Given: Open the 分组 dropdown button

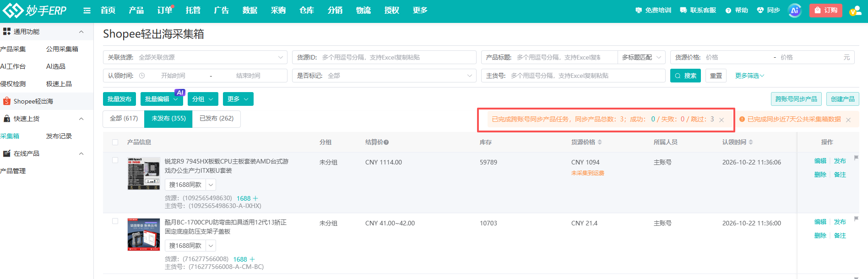Looking at the screenshot, I should (x=203, y=99).
